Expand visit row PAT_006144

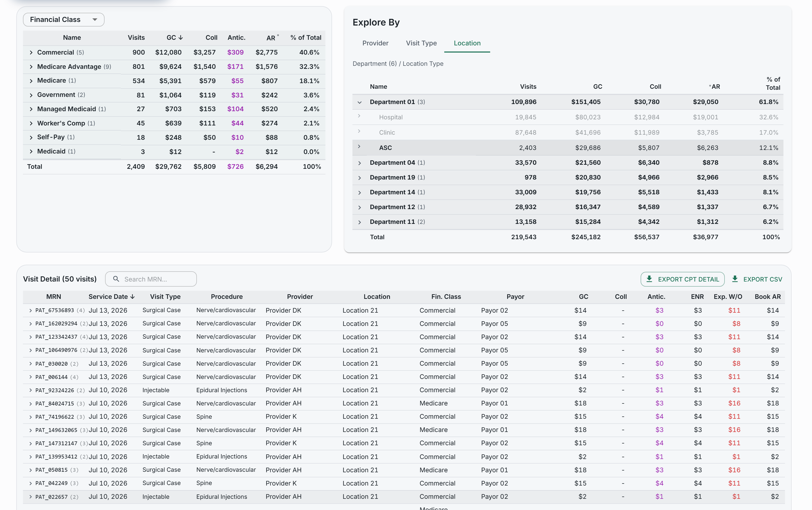pyautogui.click(x=30, y=377)
